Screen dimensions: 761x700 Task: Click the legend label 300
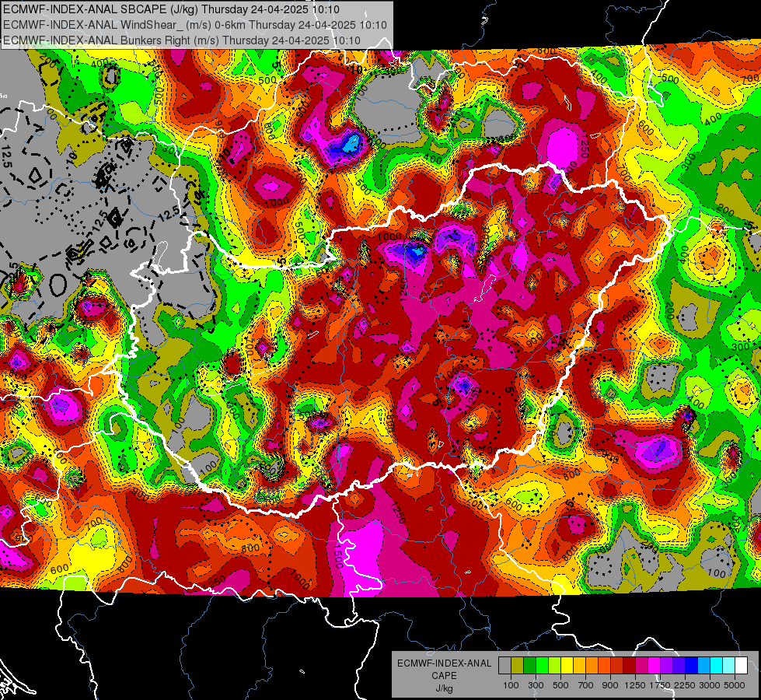tap(536, 685)
